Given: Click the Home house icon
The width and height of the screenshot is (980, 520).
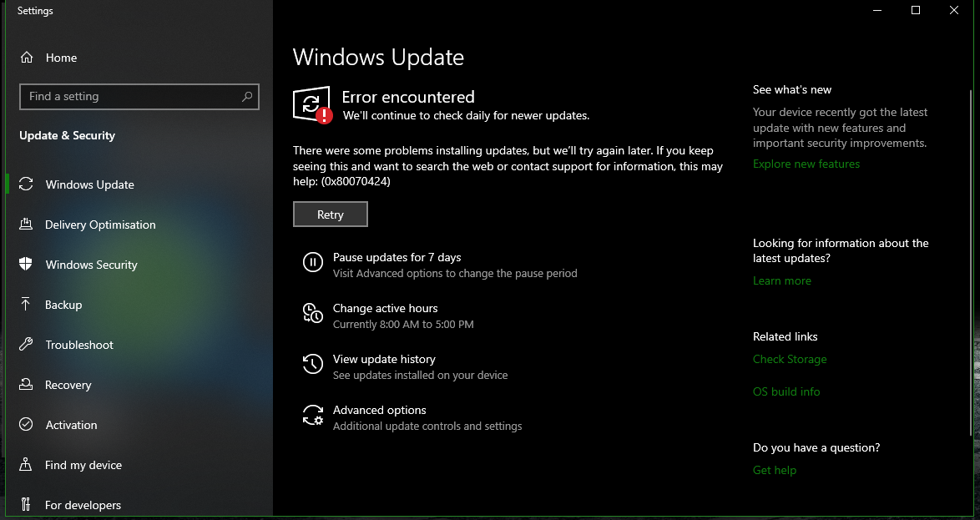Looking at the screenshot, I should click(x=26, y=58).
